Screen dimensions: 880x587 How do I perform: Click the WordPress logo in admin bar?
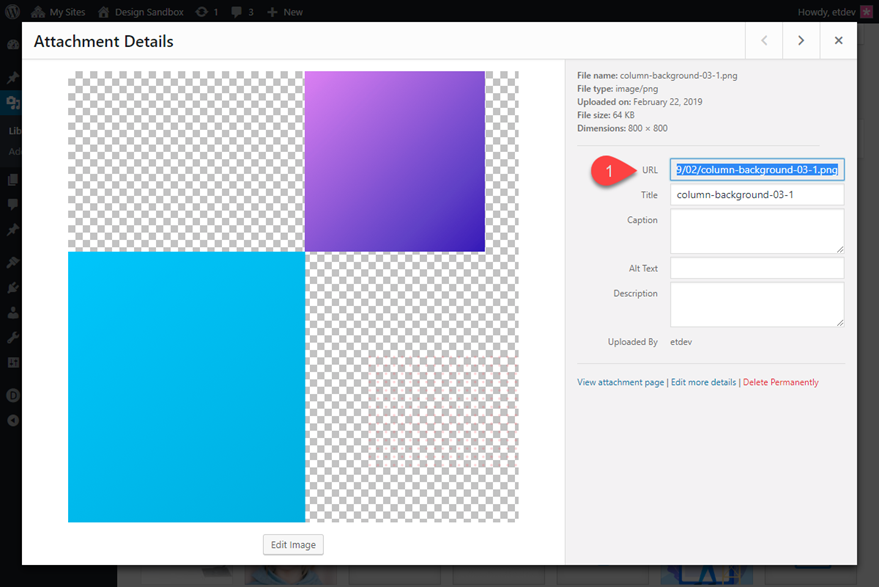13,12
